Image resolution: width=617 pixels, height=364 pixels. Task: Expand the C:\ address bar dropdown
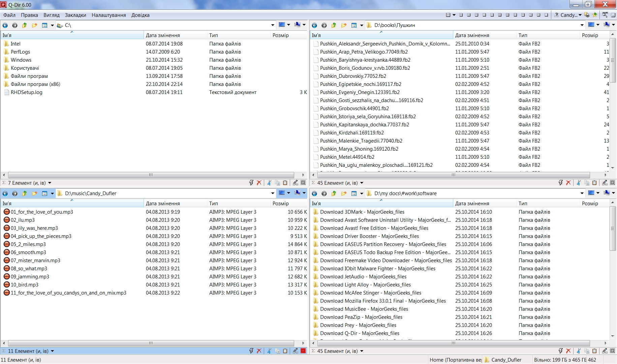(x=273, y=25)
